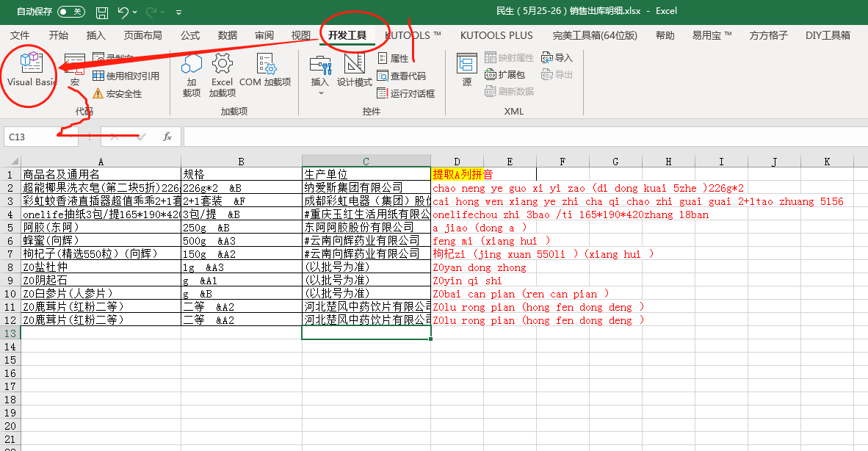Open the DIY工具箱 tab
Viewport: 868px width, 451px height.
click(x=828, y=35)
